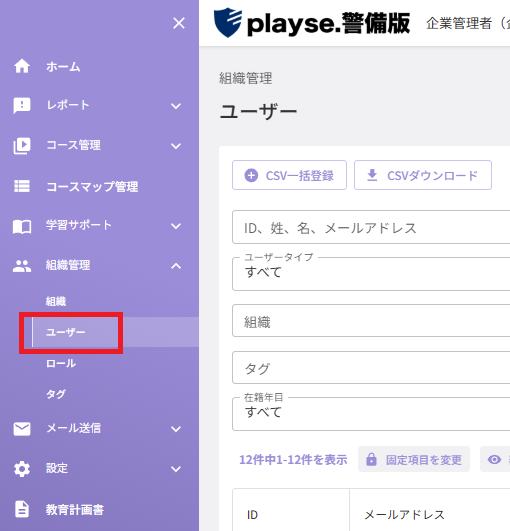Click the eye visibility icon button

tap(494, 459)
